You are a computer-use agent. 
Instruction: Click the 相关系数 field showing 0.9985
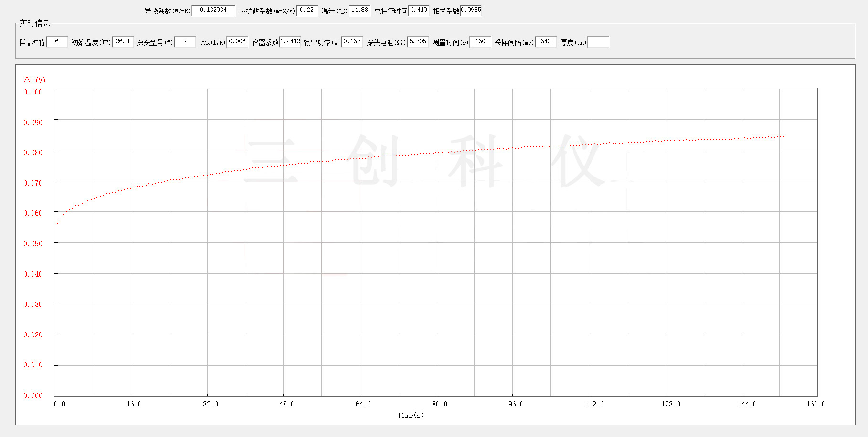point(471,10)
